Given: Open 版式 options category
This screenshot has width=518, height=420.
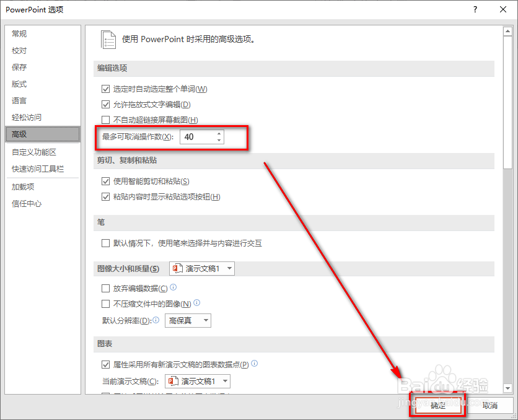Looking at the screenshot, I should (x=43, y=84).
